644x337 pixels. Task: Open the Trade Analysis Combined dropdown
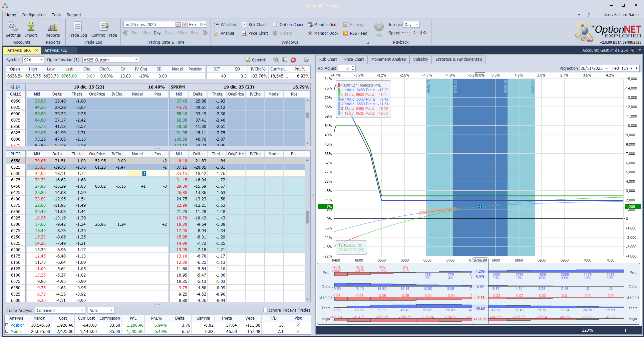82,310
